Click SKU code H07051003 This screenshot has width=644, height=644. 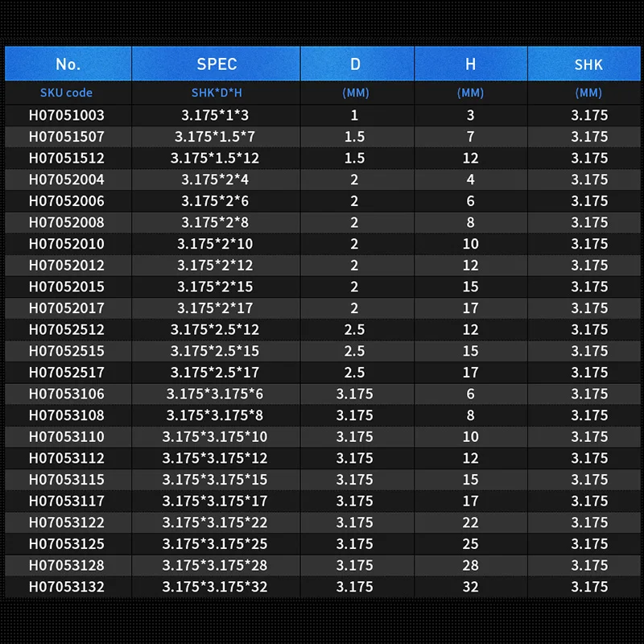[x=66, y=116]
